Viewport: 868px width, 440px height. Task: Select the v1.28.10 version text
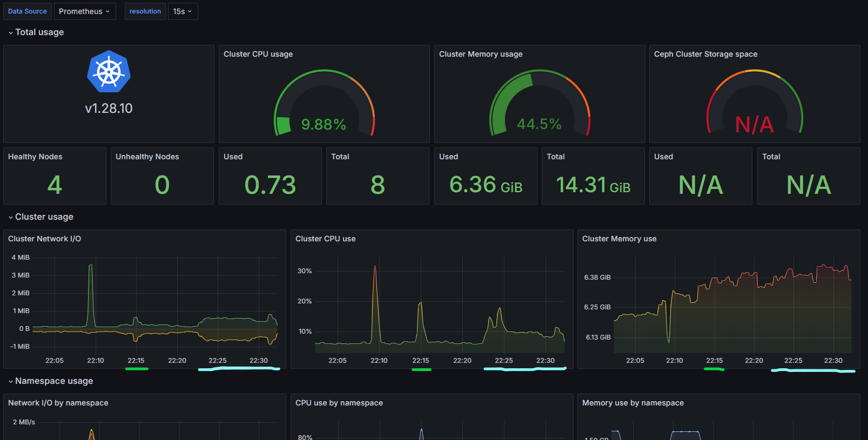109,109
